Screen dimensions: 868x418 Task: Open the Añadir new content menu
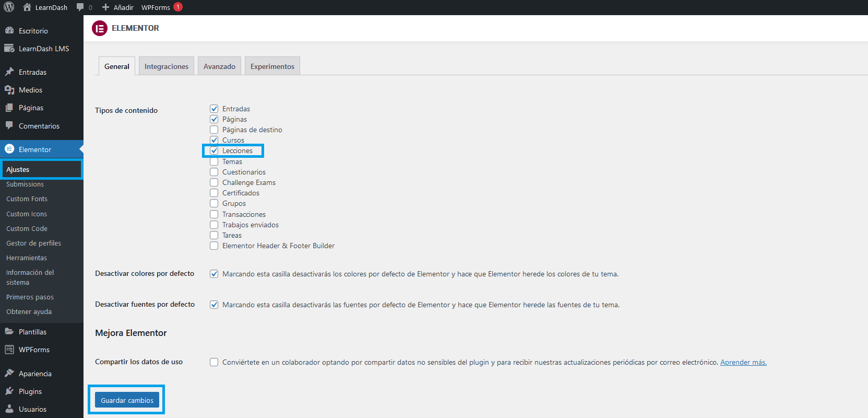click(x=118, y=7)
